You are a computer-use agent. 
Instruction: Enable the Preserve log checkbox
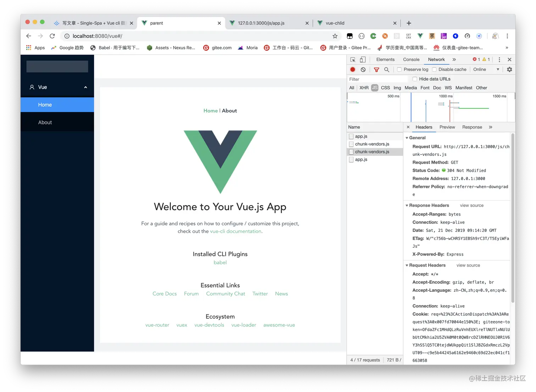pyautogui.click(x=399, y=69)
